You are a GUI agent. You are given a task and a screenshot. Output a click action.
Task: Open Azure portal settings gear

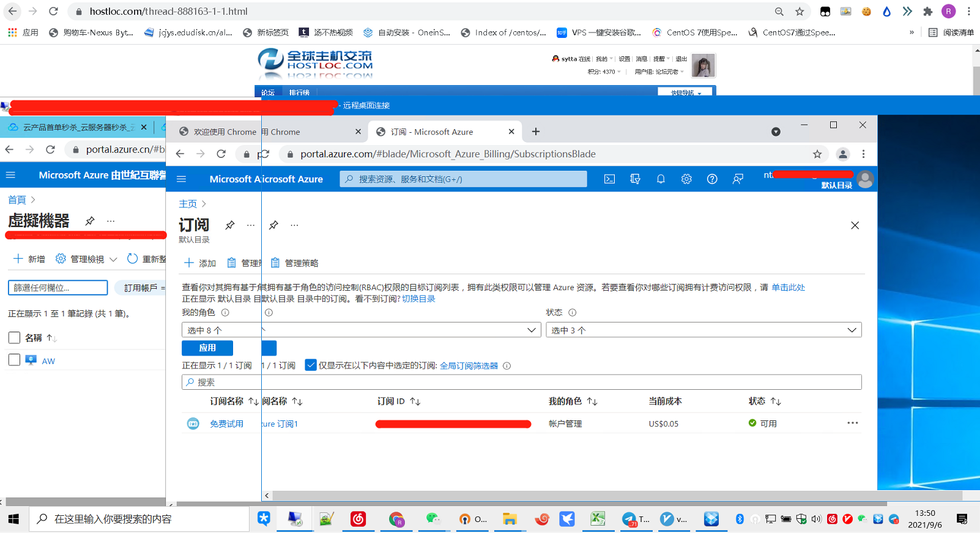[686, 179]
